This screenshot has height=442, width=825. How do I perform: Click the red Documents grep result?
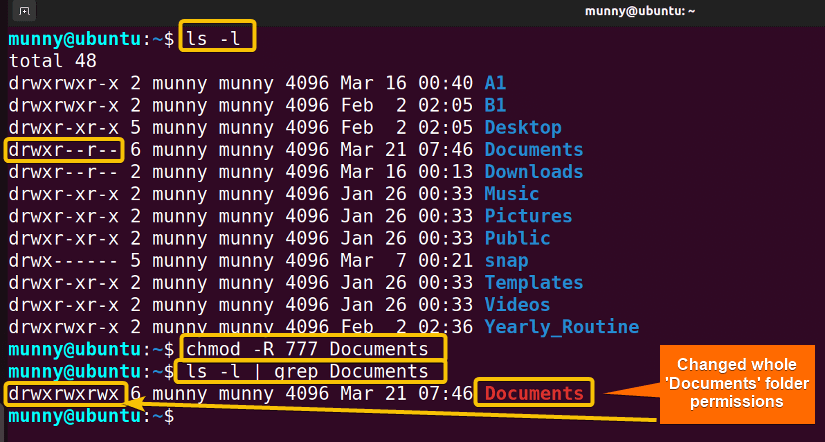[x=534, y=393]
